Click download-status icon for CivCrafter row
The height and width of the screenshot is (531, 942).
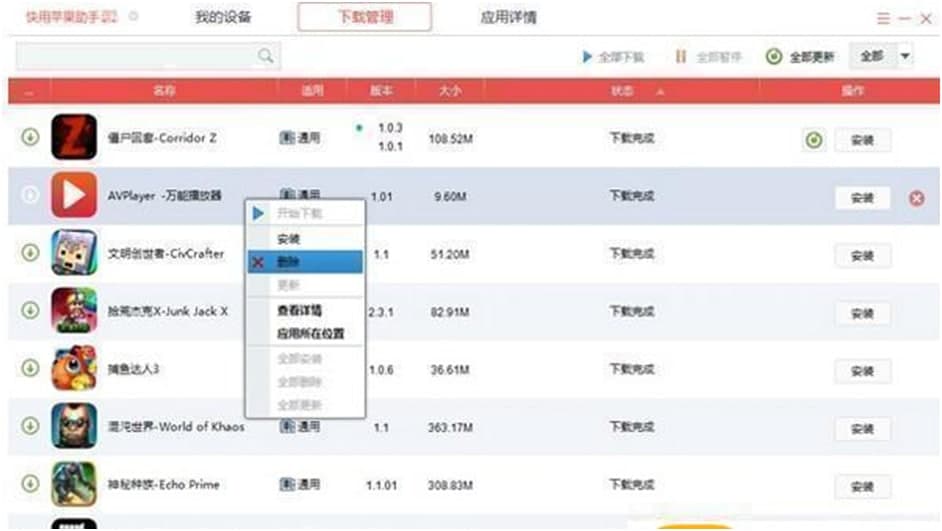coord(30,252)
